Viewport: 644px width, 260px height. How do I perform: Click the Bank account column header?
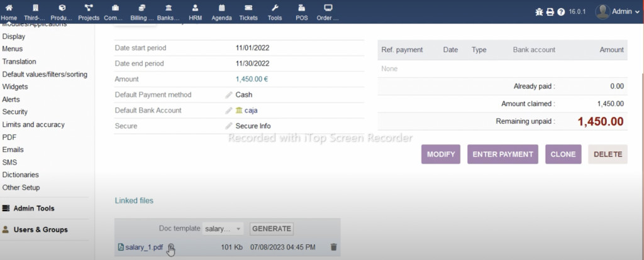(534, 50)
